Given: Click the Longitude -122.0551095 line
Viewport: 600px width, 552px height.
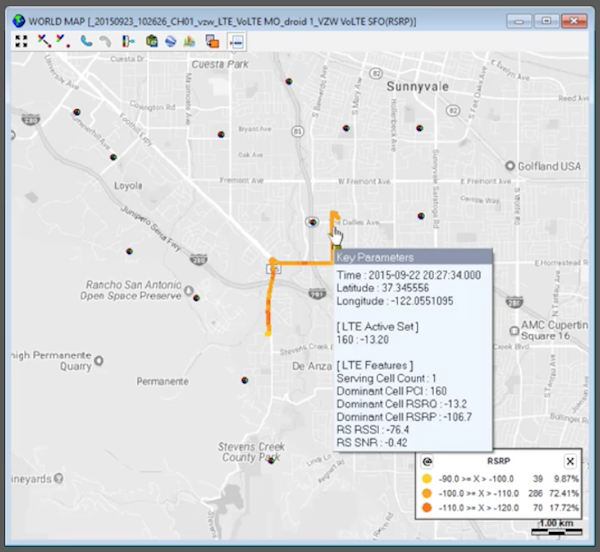Looking at the screenshot, I should click(x=395, y=301).
